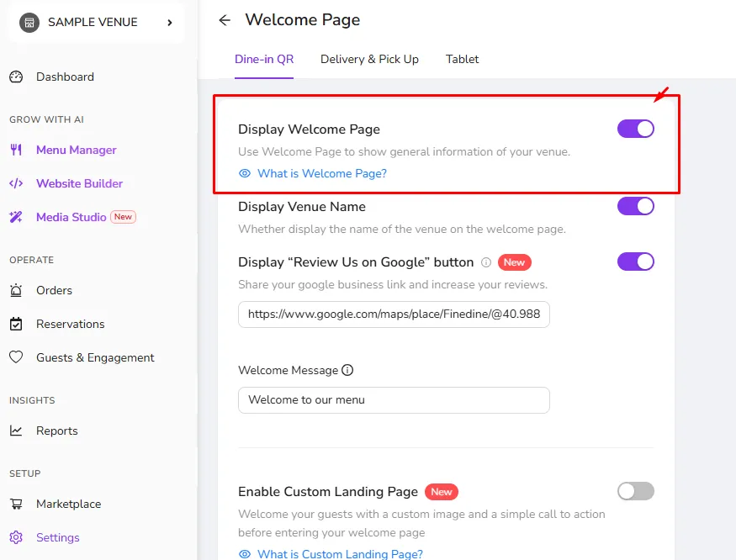Toggle the Display Venue Name switch
This screenshot has height=560, width=736.
(636, 206)
